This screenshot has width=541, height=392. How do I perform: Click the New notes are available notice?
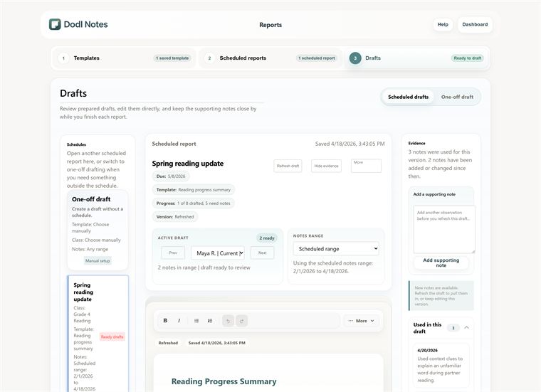click(441, 295)
